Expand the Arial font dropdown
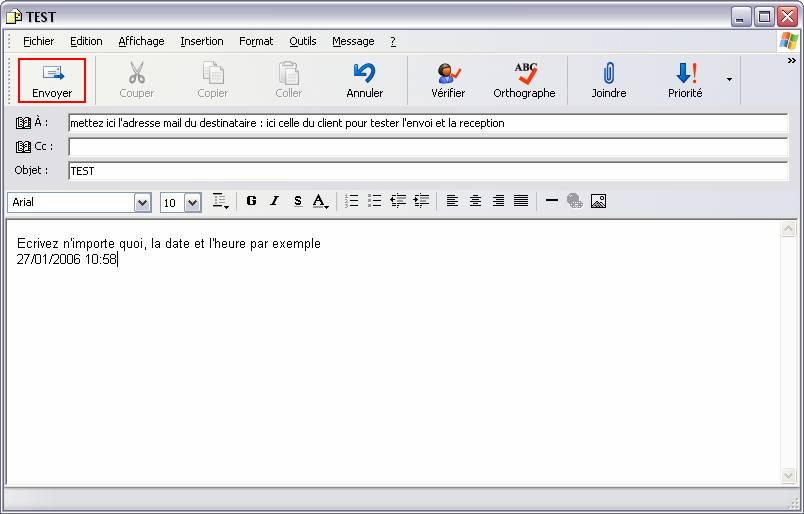This screenshot has width=804, height=514. 143,203
